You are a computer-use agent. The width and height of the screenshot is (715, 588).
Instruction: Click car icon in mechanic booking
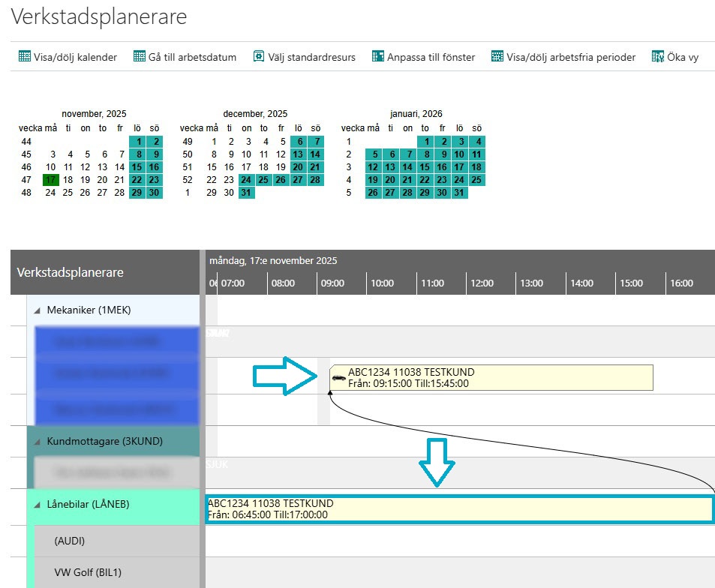[x=339, y=378]
